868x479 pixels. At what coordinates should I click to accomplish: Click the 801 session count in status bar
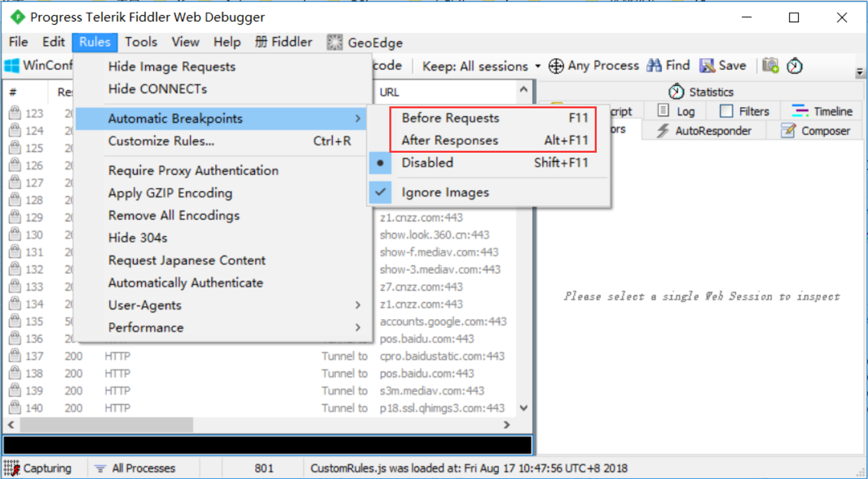click(x=264, y=468)
